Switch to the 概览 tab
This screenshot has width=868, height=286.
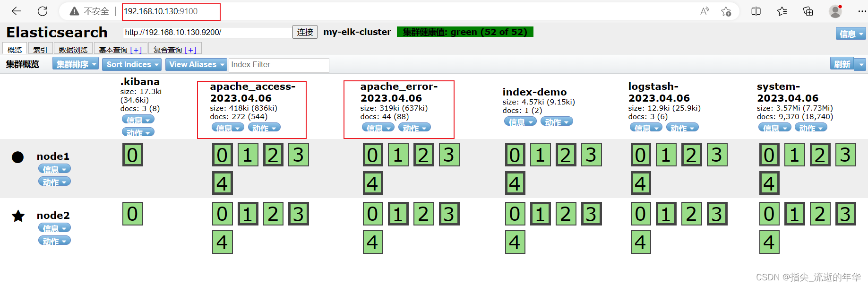15,49
